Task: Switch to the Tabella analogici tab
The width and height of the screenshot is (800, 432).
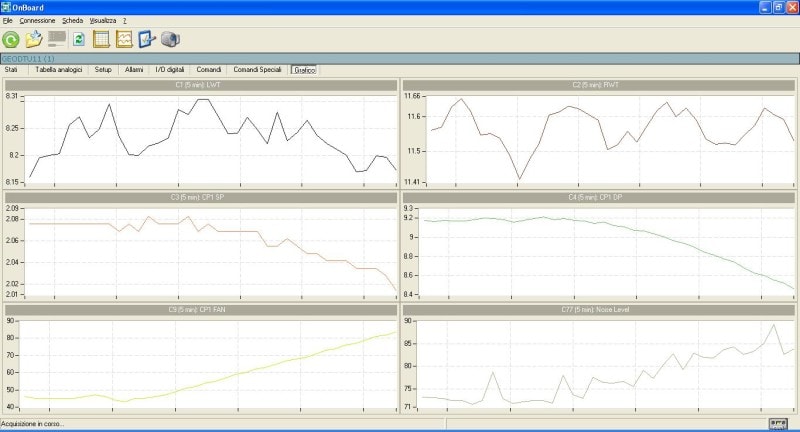Action: pyautogui.click(x=59, y=70)
